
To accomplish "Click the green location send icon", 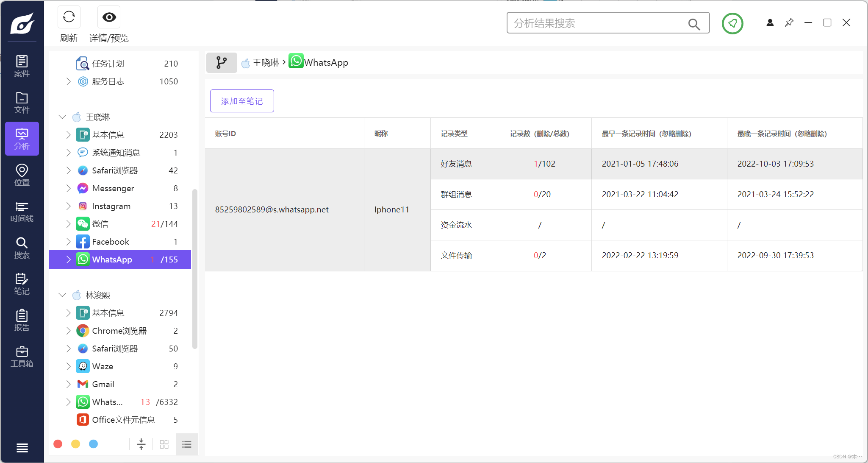I will point(732,23).
